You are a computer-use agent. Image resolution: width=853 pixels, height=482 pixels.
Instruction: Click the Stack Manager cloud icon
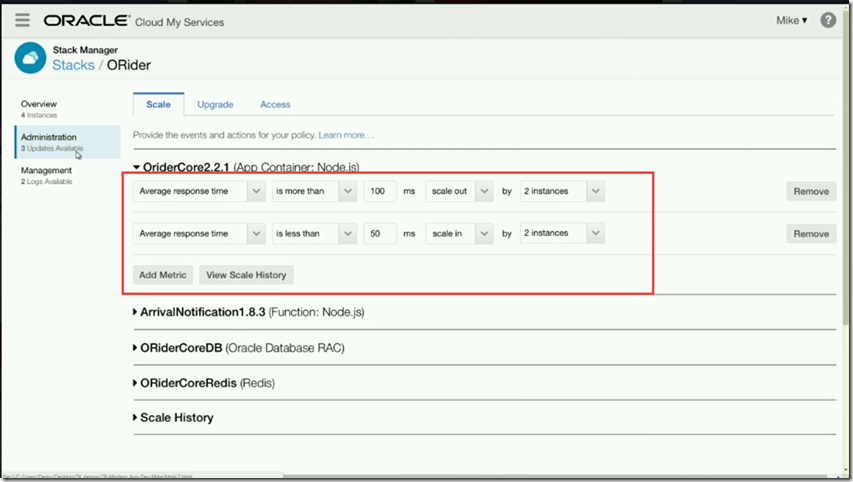30,58
